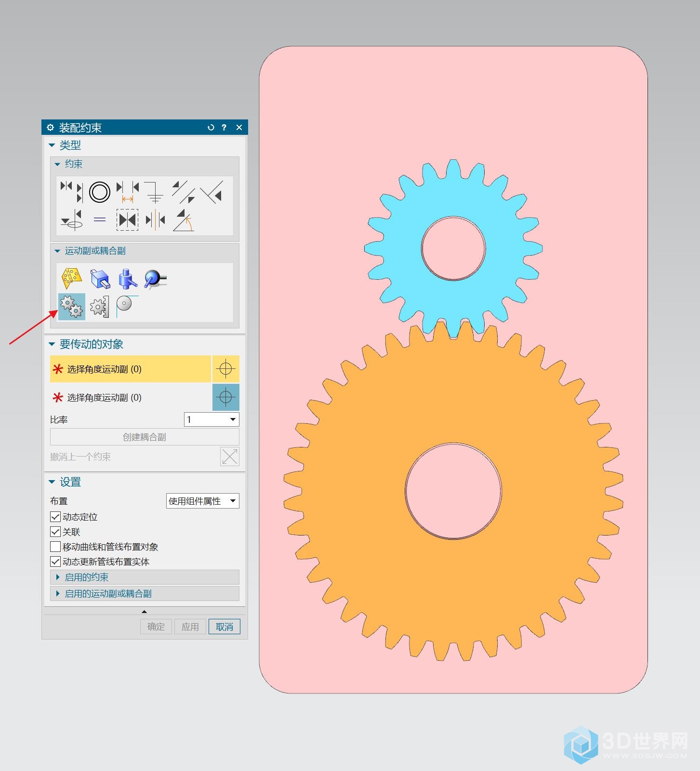The image size is (700, 771).
Task: Click the 创建耦合副 button
Action: (x=145, y=437)
